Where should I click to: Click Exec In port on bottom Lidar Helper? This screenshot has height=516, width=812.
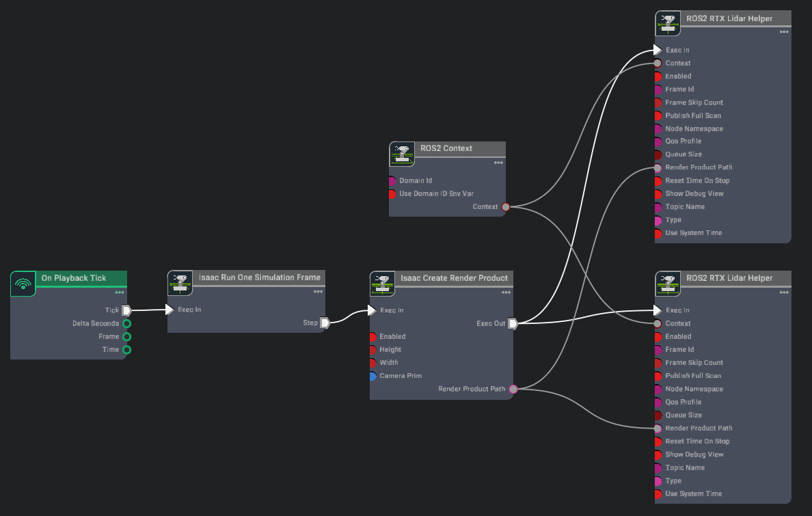(x=657, y=310)
